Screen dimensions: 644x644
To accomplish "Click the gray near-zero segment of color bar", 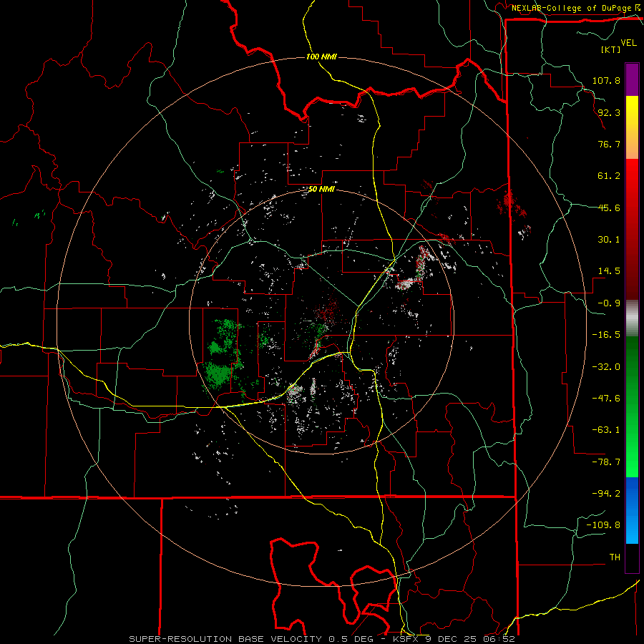I will (632, 317).
